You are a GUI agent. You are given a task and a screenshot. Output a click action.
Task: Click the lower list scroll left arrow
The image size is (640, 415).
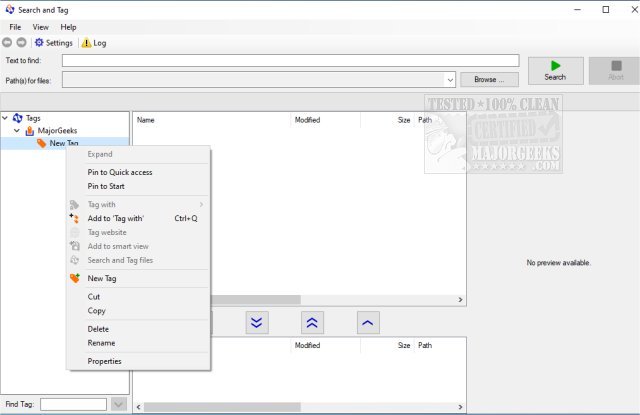point(139,407)
